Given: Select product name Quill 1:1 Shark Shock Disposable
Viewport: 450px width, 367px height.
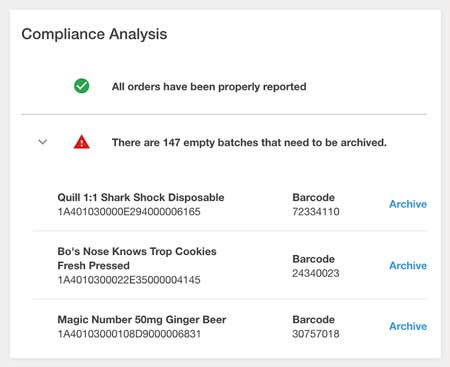Looking at the screenshot, I should pyautogui.click(x=141, y=197).
